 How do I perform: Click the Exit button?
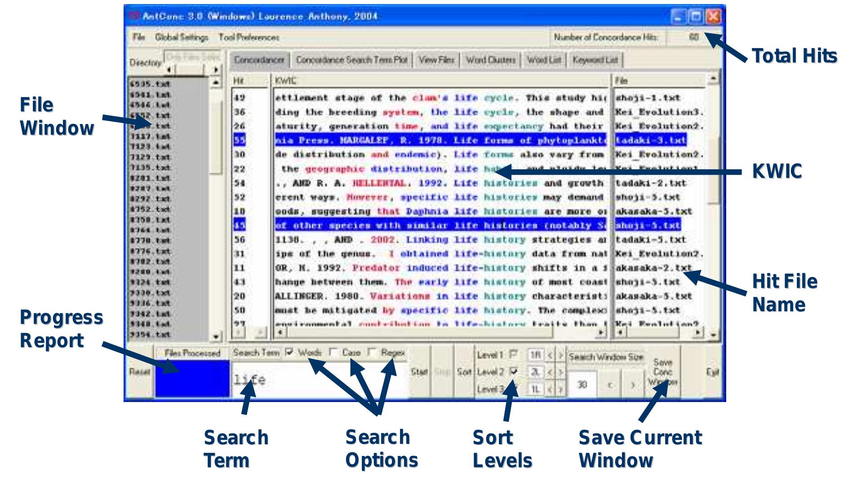[712, 372]
